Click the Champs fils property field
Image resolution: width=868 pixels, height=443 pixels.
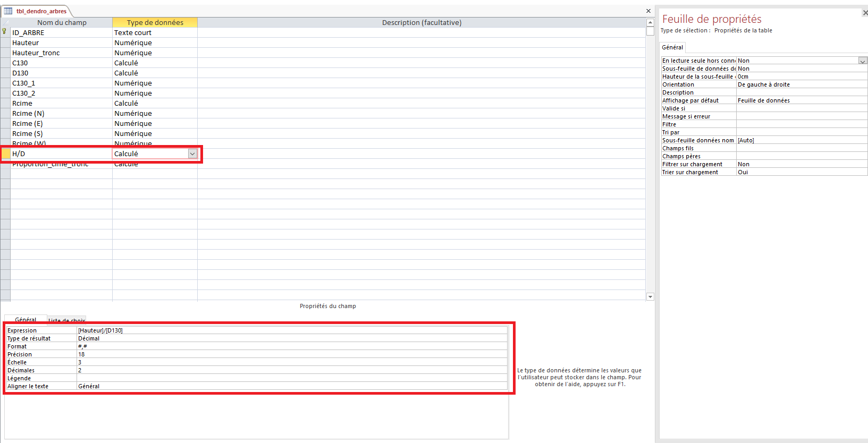click(802, 148)
